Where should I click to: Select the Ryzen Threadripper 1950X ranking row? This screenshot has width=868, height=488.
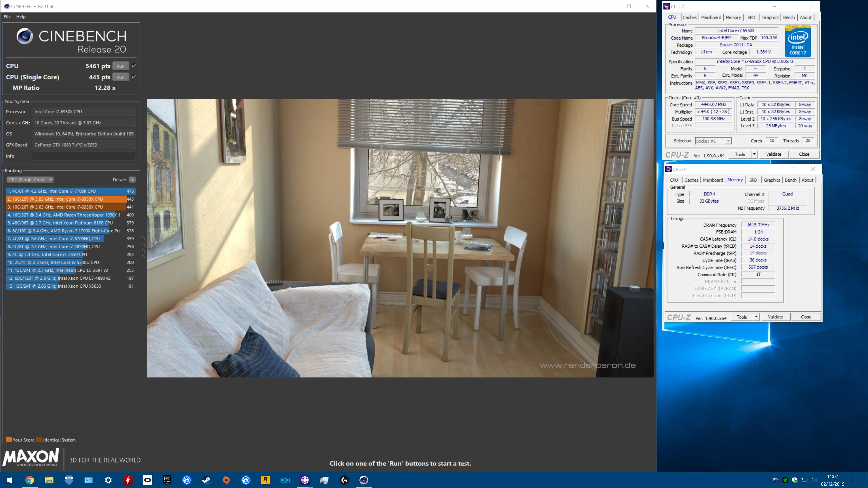point(71,215)
